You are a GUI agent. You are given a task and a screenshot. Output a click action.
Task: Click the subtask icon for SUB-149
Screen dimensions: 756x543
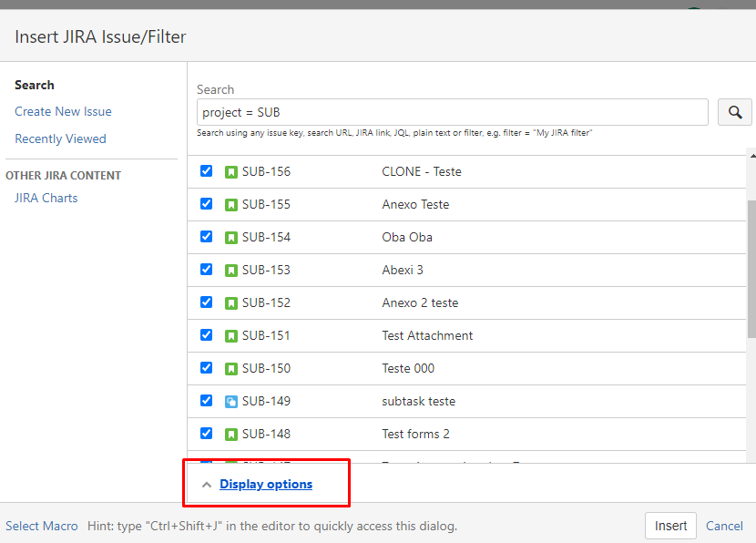tap(231, 402)
